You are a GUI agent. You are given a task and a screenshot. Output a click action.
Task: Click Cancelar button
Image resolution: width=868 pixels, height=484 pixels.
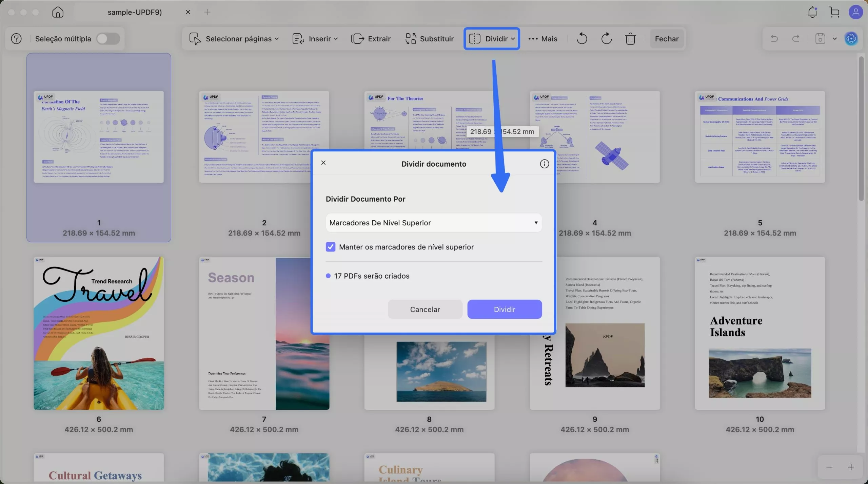click(x=425, y=309)
